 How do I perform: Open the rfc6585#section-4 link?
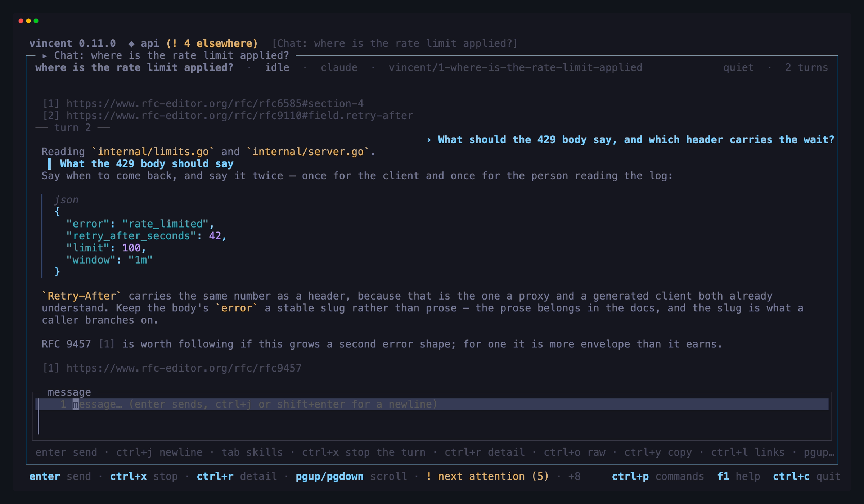coord(215,104)
